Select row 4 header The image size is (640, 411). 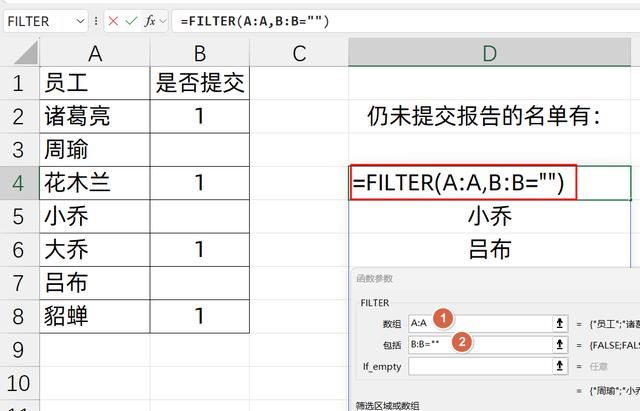[18, 183]
